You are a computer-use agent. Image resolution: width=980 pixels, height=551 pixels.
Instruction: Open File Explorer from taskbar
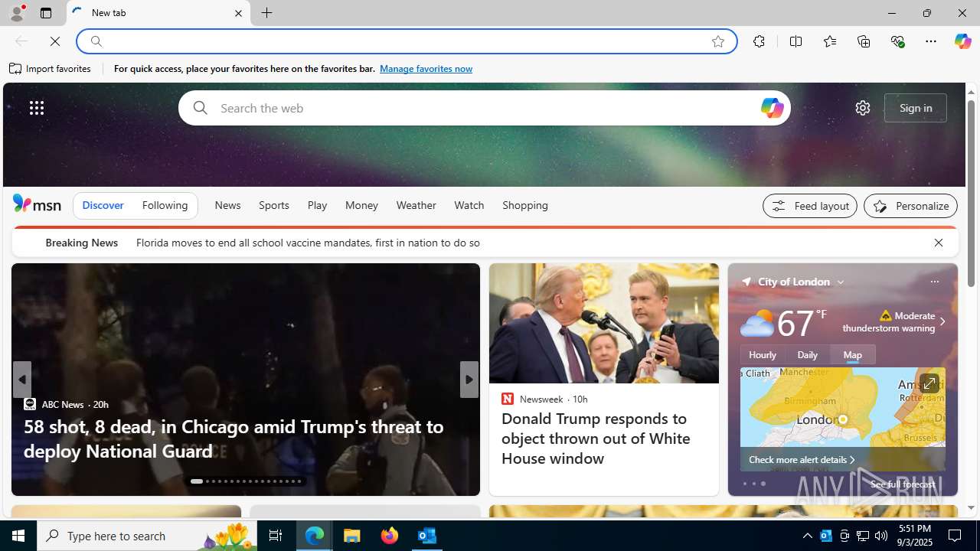point(352,536)
